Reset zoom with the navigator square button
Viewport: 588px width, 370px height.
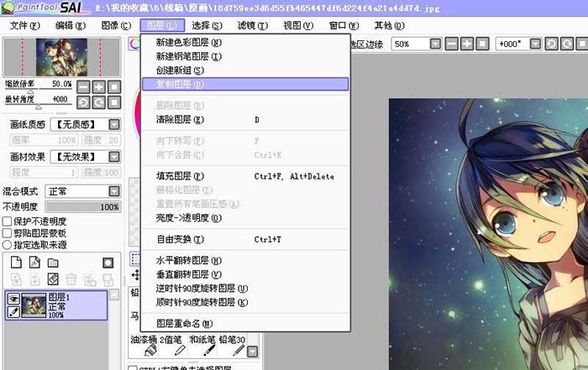point(114,87)
